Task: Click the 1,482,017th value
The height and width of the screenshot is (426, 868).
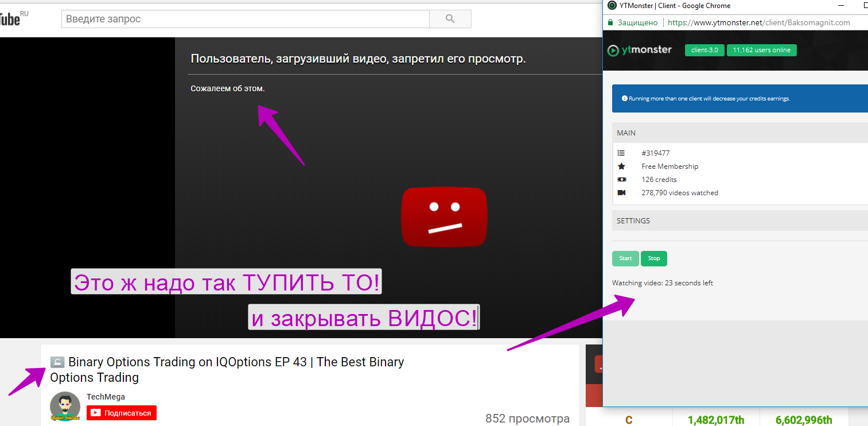Action: click(x=715, y=420)
